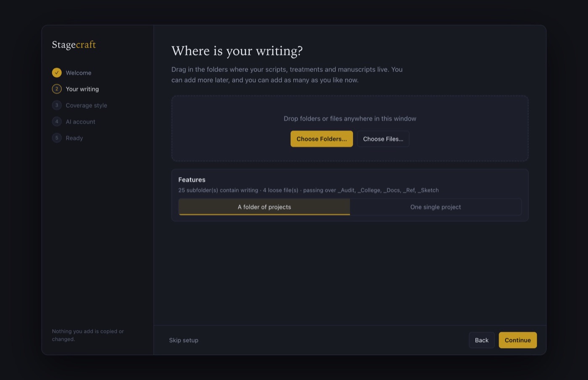Viewport: 588px width, 380px height.
Task: Click the Choose Folders button
Action: coord(322,139)
